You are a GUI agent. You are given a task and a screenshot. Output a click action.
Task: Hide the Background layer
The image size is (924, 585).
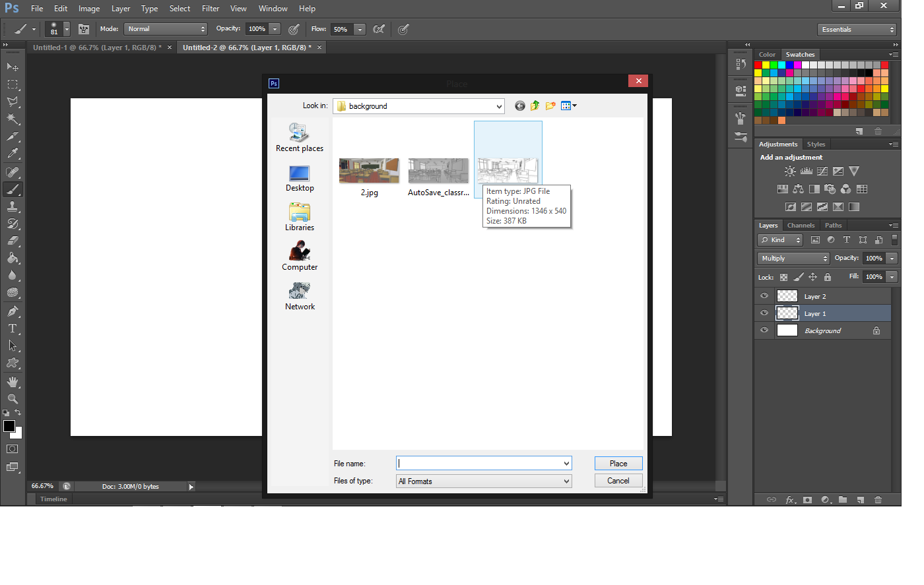(764, 330)
